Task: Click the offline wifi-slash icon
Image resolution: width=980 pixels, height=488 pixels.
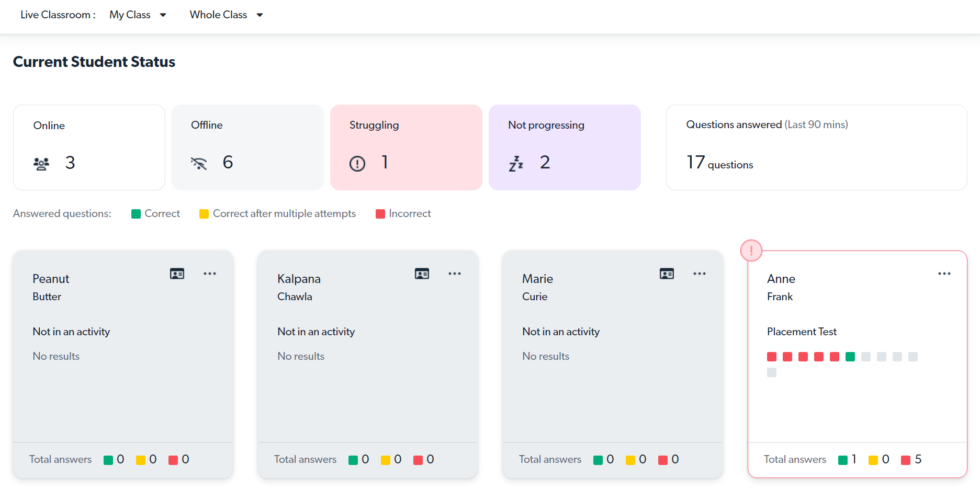Action: coord(199,164)
